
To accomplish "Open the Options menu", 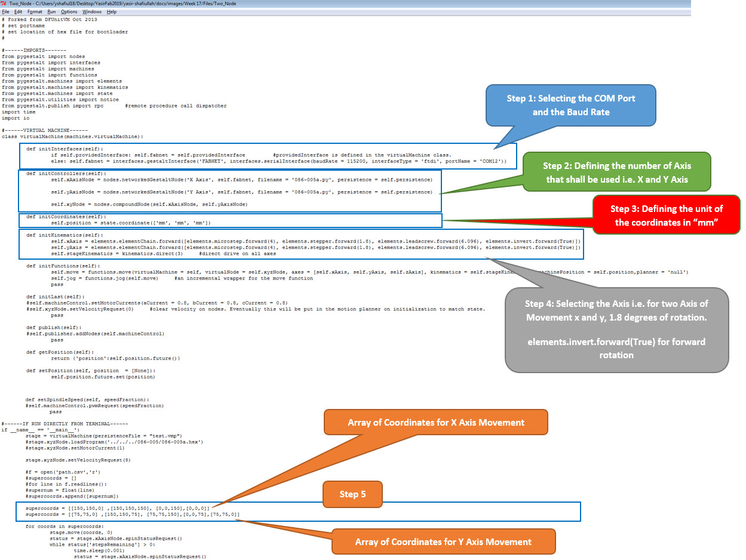I will [x=69, y=12].
